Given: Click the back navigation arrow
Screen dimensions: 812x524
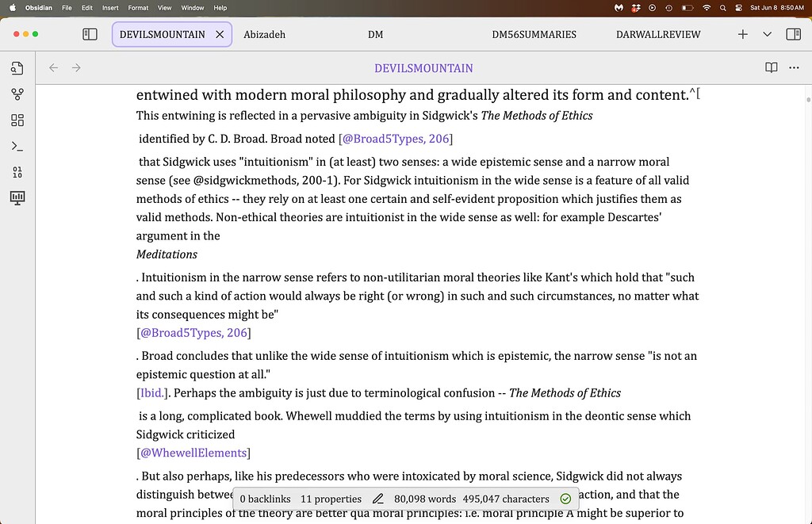Looking at the screenshot, I should pyautogui.click(x=53, y=68).
